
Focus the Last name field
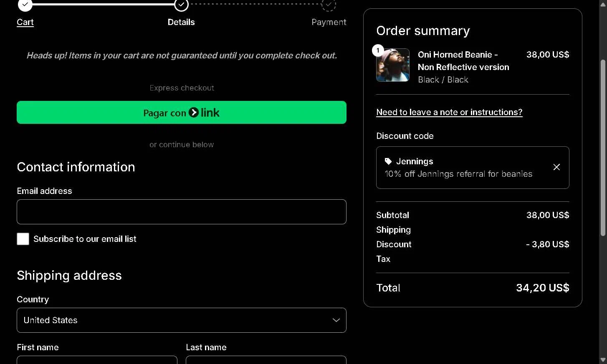pyautogui.click(x=266, y=360)
